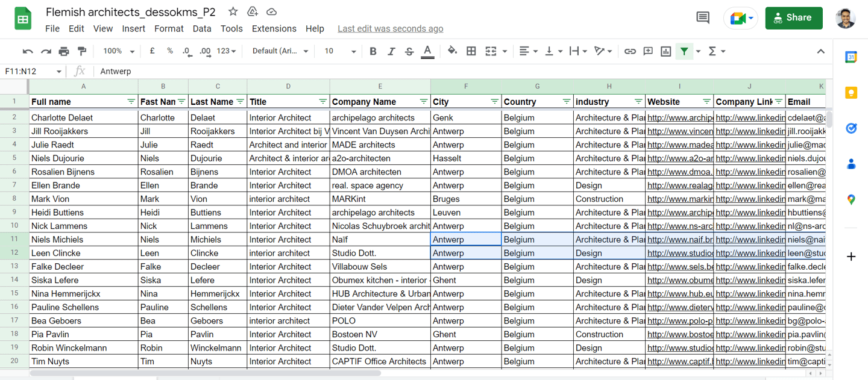Open the File menu
This screenshot has height=380, width=868.
52,28
